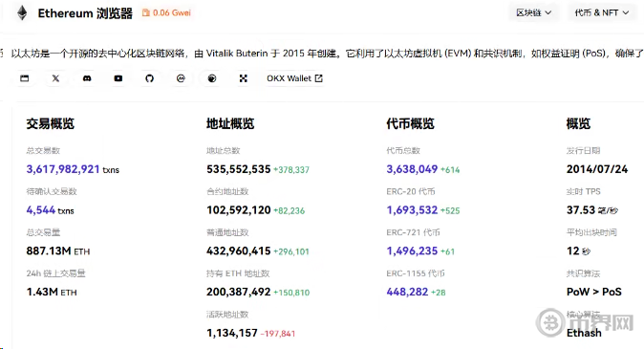This screenshot has height=349, width=644.
Task: Open the official website browser-window icon
Action: (25, 78)
